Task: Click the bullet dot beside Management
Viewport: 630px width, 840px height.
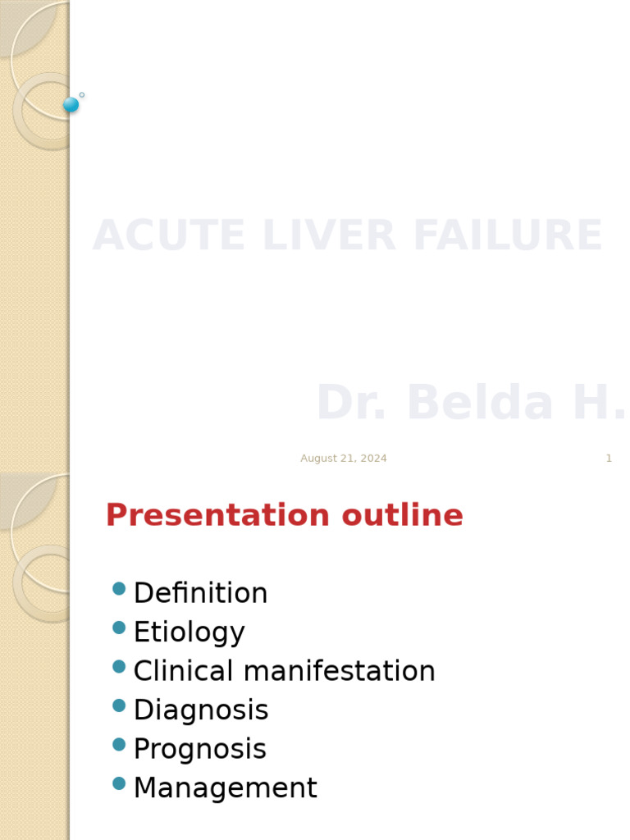Action: [x=119, y=783]
